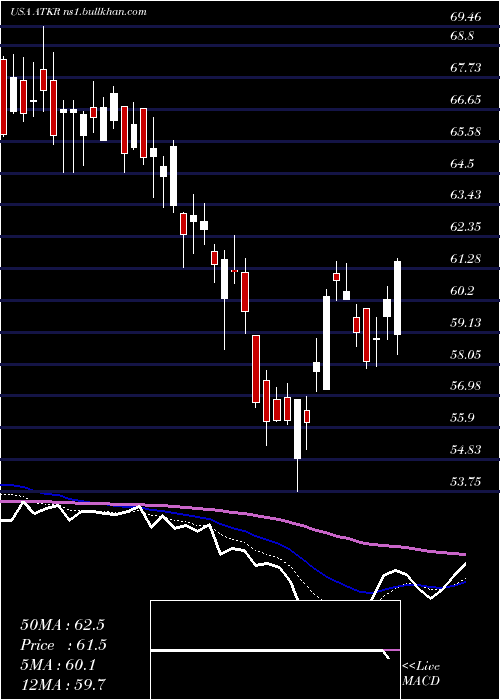Click the 62.35 price axis label
Viewport: 500px width, 700px height.
point(466,227)
